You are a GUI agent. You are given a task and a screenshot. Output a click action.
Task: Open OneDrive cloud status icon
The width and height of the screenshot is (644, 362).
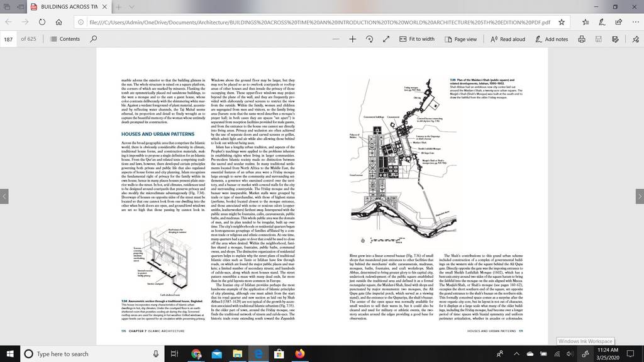point(530,354)
